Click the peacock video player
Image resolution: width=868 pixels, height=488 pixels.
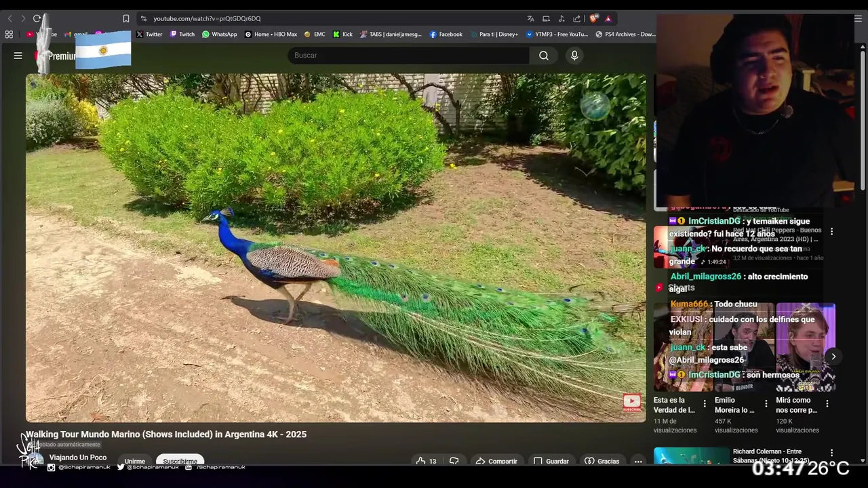point(336,248)
